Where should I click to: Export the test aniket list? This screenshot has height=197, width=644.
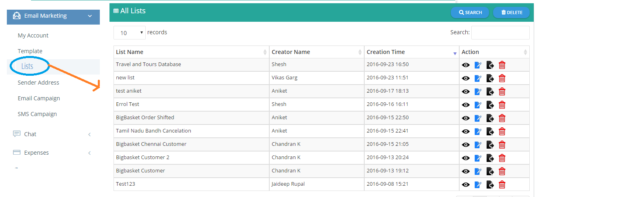tap(490, 91)
